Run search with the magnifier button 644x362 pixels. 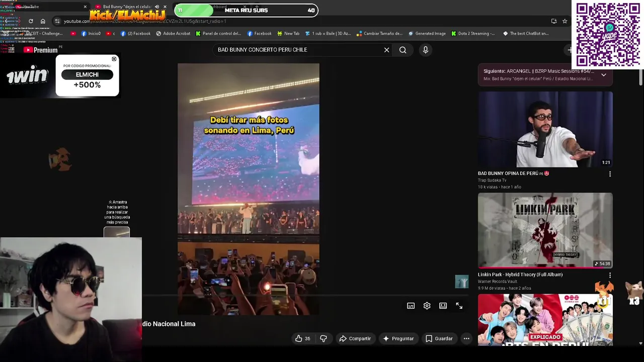[403, 50]
